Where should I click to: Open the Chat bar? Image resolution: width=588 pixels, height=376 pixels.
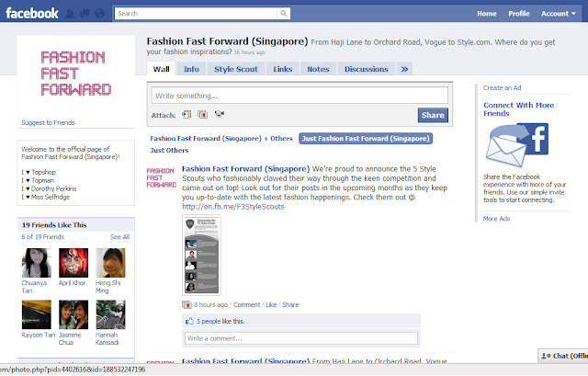coord(563,356)
